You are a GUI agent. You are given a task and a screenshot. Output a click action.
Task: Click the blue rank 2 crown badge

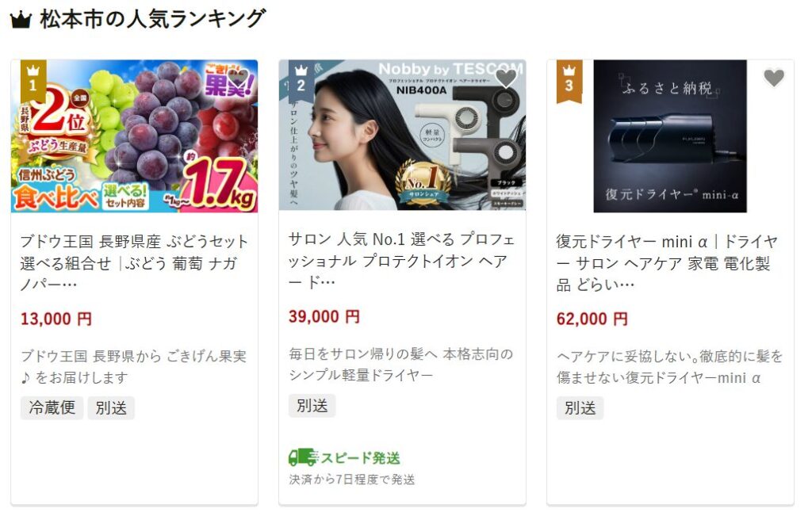click(301, 82)
